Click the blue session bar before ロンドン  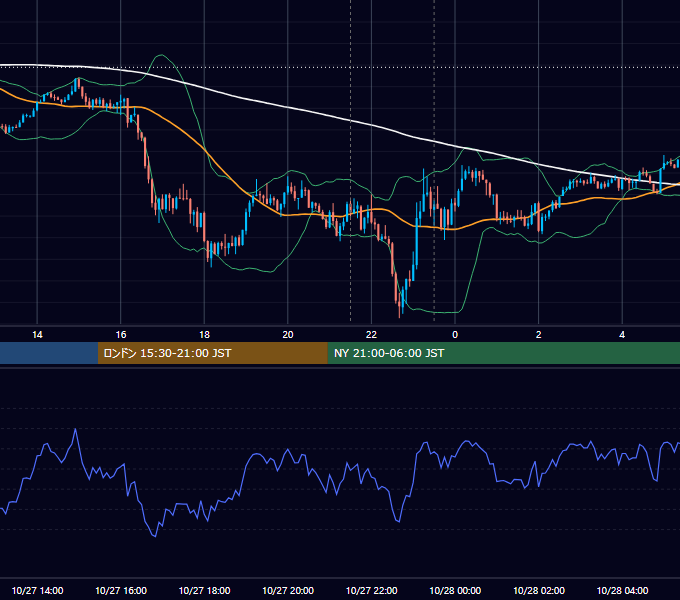pyautogui.click(x=49, y=353)
